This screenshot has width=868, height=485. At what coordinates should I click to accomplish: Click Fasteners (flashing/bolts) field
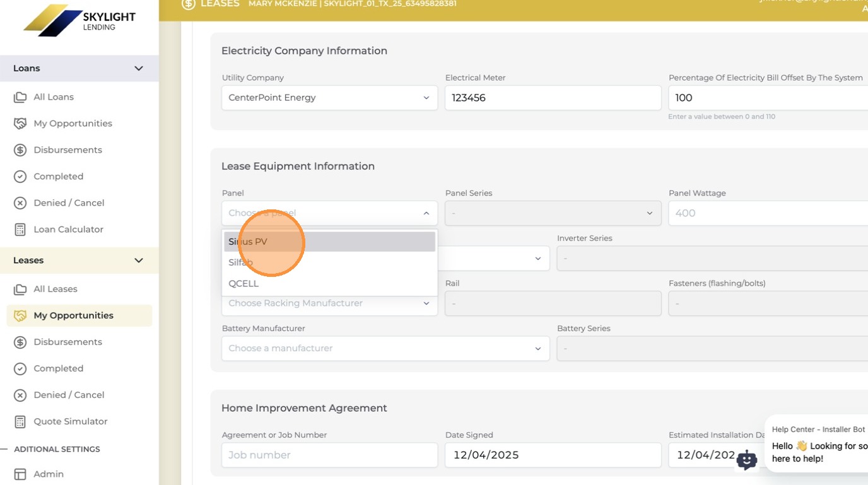768,303
